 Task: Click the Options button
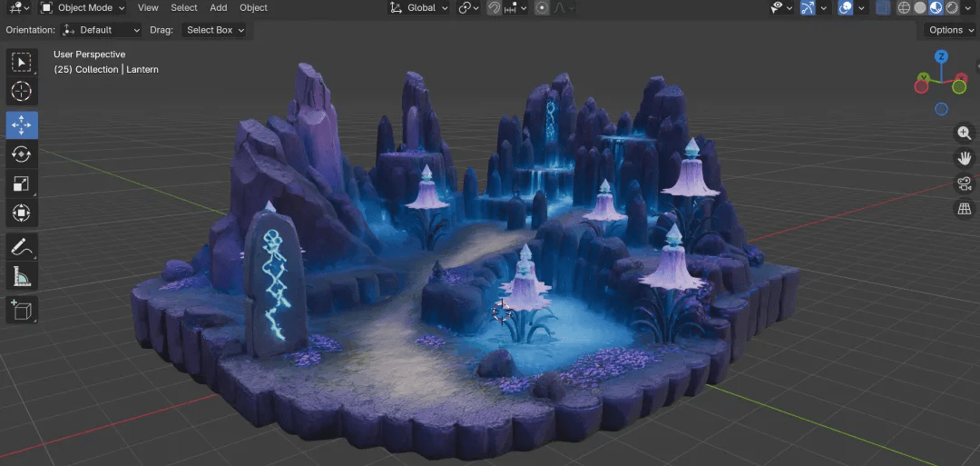click(x=949, y=29)
